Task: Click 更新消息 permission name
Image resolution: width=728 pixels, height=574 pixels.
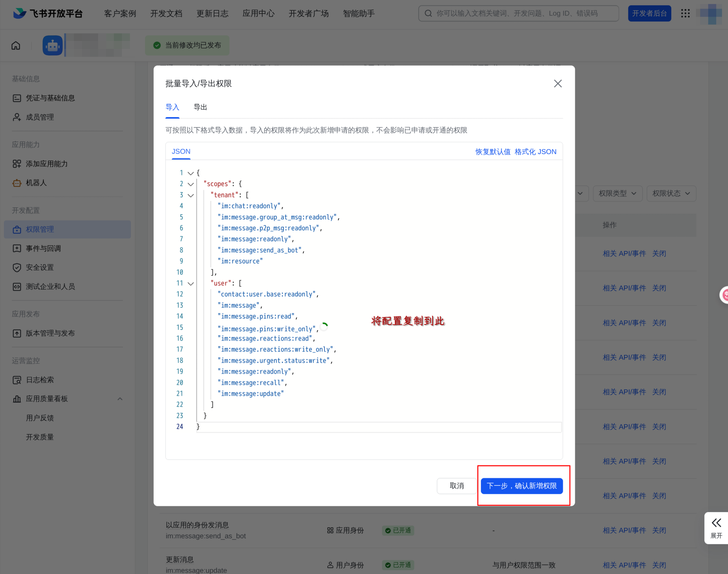Action: click(x=180, y=560)
